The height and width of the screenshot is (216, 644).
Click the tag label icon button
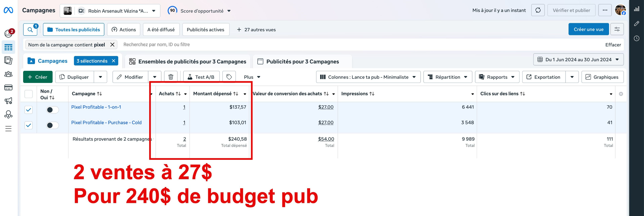tap(229, 77)
